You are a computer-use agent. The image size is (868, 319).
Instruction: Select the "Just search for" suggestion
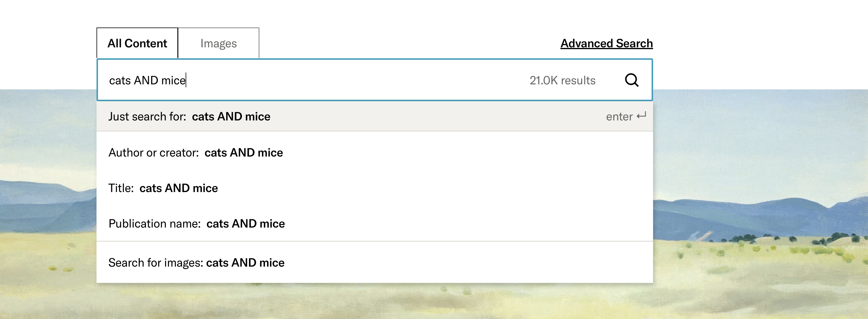189,117
